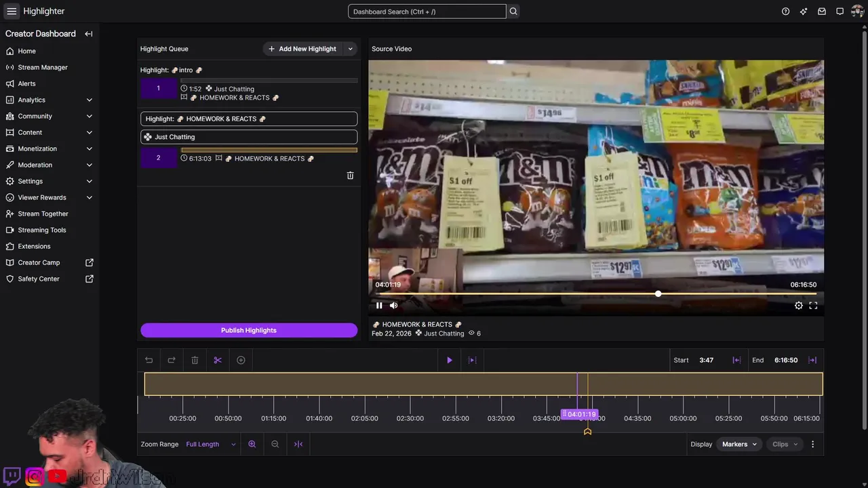Focus the Dashboard Search box
868x488 pixels.
pos(427,12)
